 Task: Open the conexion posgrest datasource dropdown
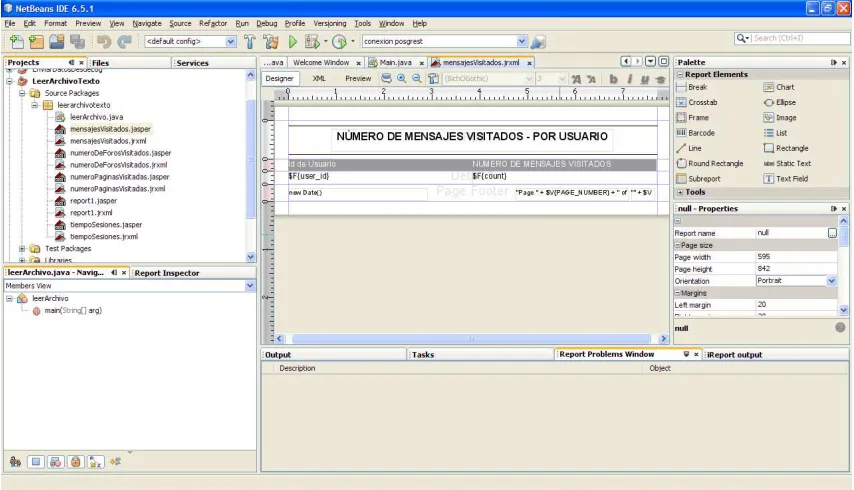tap(521, 41)
